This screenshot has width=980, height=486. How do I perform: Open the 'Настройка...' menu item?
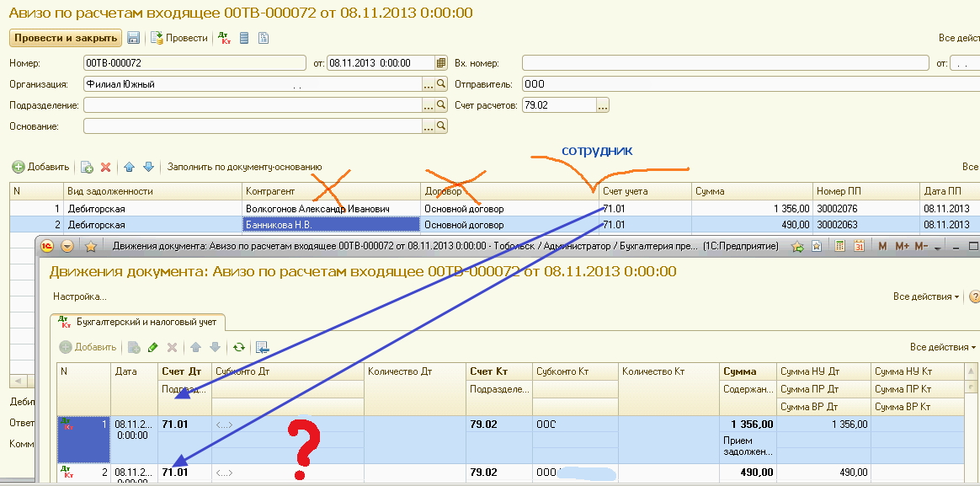[x=80, y=296]
